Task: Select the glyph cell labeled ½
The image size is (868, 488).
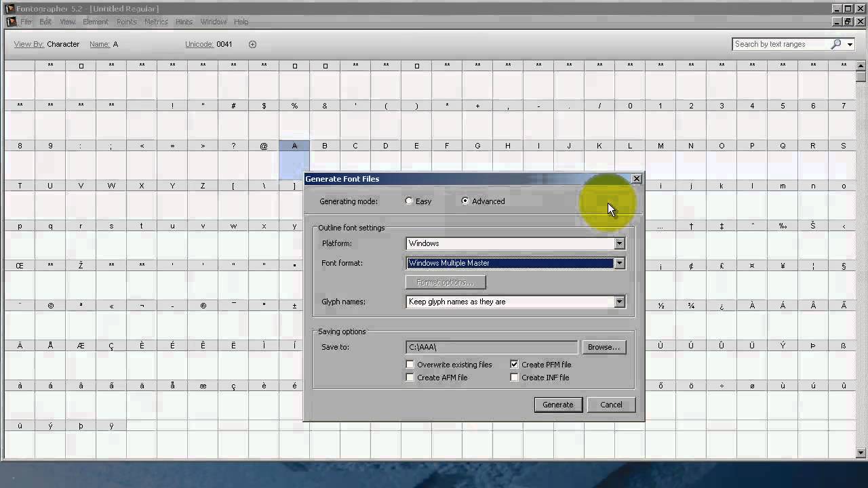Action: (x=660, y=320)
